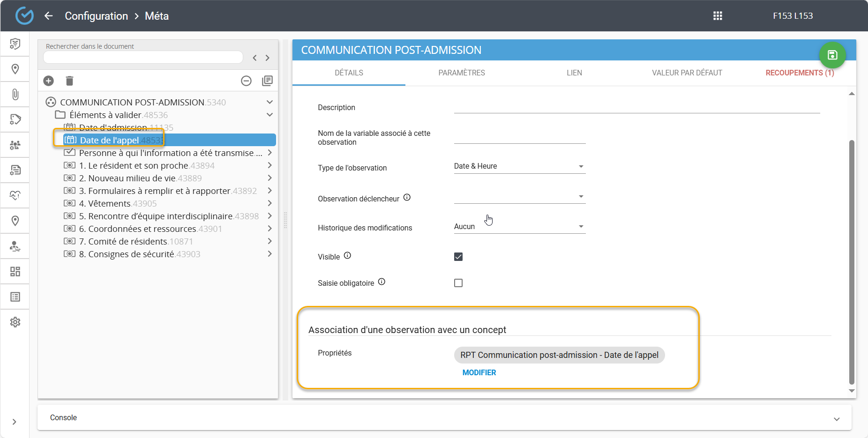Open the Type de l'observation dropdown
The height and width of the screenshot is (438, 868).
click(519, 166)
